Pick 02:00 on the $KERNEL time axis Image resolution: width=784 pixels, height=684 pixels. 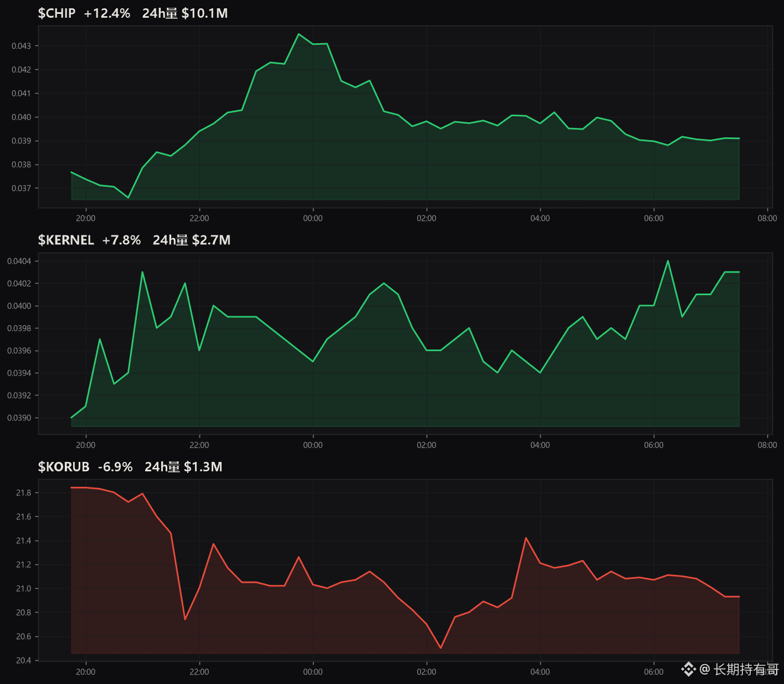427,445
